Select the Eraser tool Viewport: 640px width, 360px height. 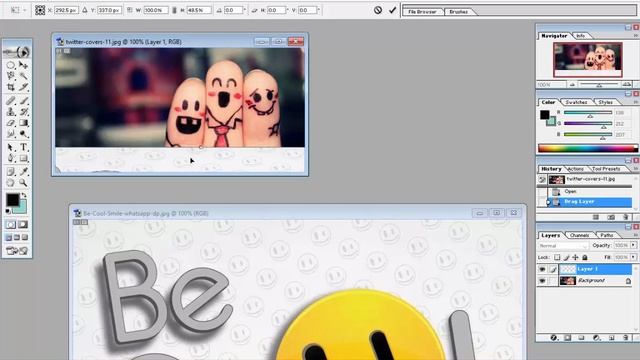[x=11, y=122]
